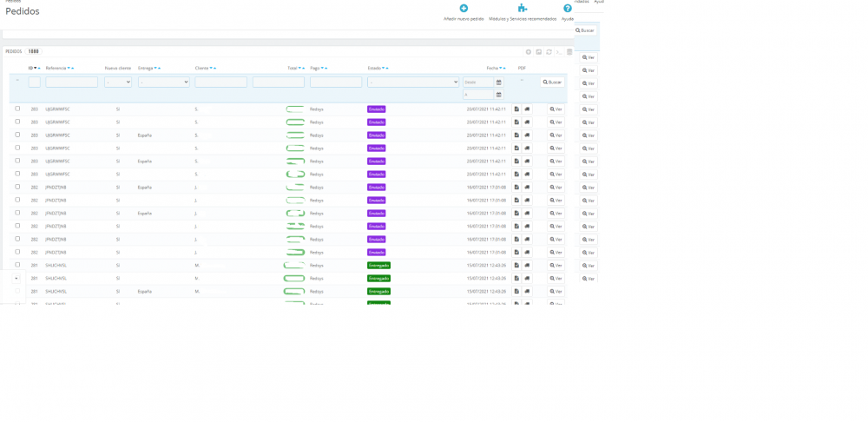This screenshot has width=868, height=422.
Task: Open the SQL manager database icon
Action: point(569,52)
